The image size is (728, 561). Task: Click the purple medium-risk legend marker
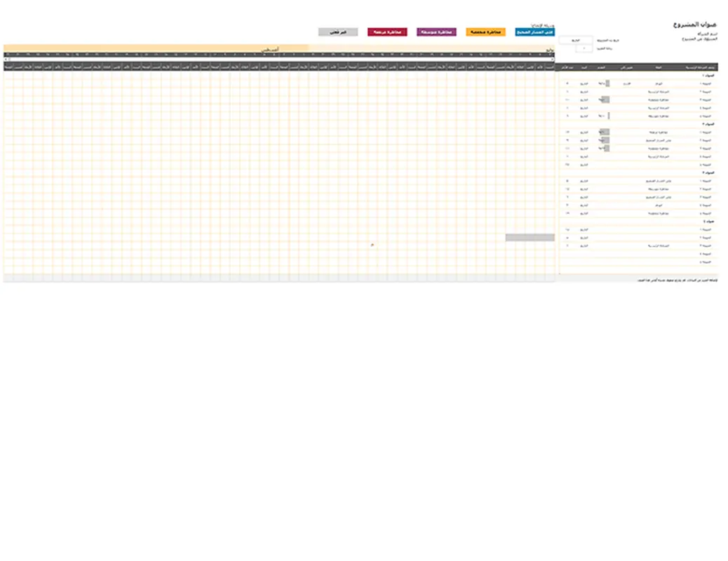436,32
